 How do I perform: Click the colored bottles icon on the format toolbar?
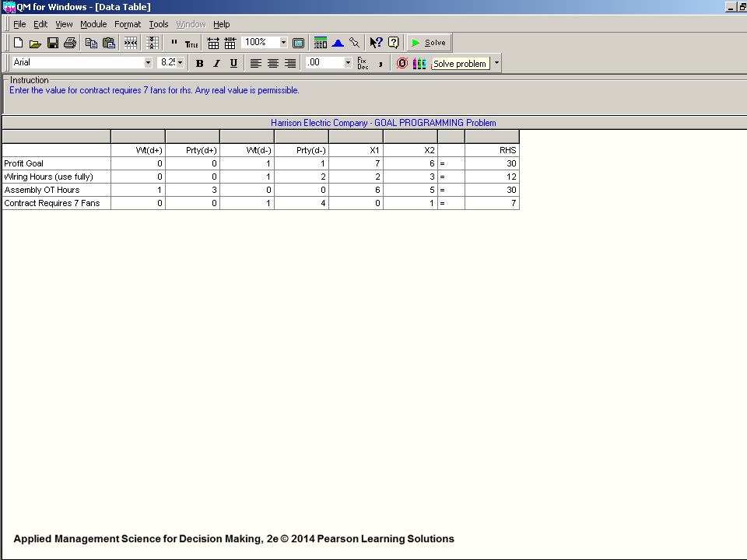point(419,63)
